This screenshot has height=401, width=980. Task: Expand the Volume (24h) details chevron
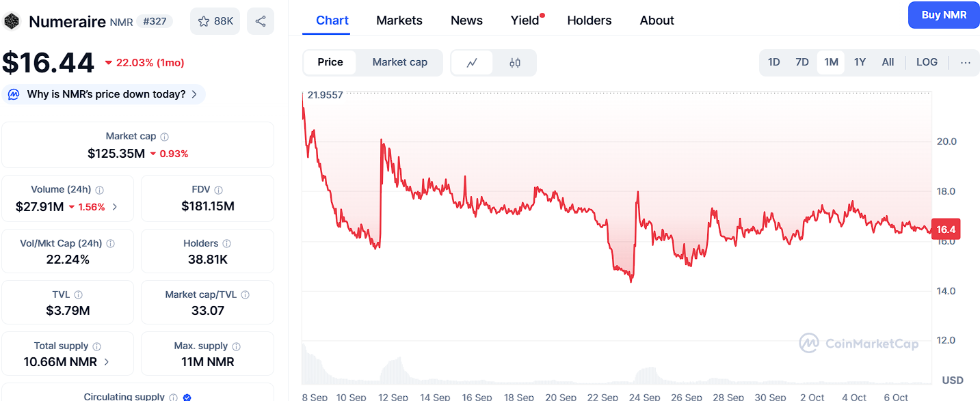tap(115, 207)
